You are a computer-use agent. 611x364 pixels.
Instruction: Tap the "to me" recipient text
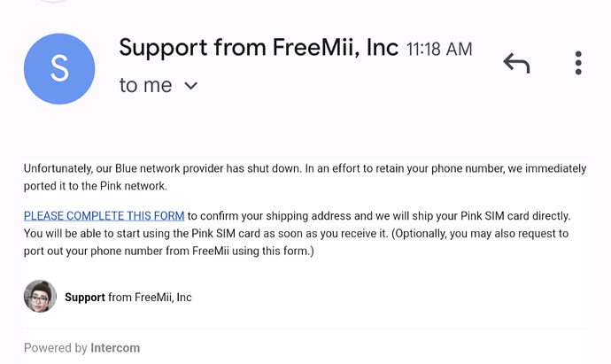145,85
